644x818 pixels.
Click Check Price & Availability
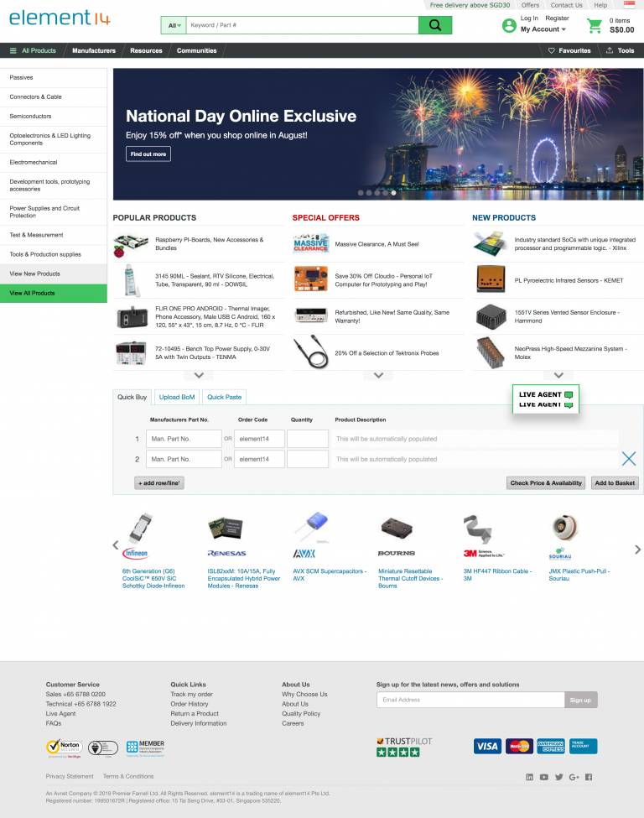546,483
